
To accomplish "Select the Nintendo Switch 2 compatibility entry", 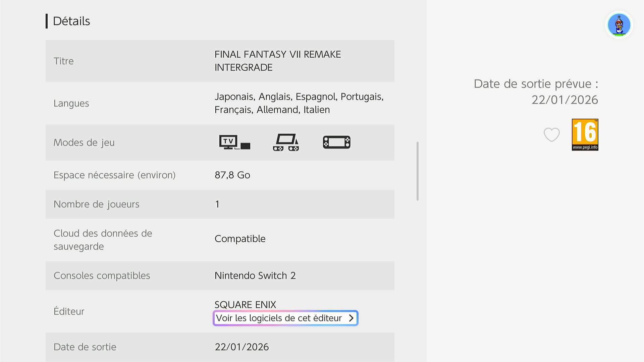I will click(255, 276).
